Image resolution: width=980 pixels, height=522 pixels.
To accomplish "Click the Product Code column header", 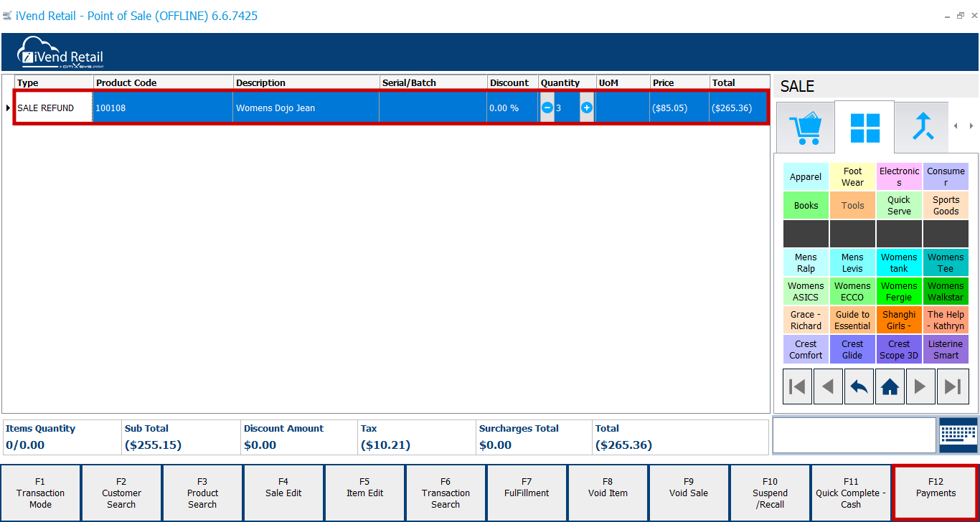I will point(163,82).
